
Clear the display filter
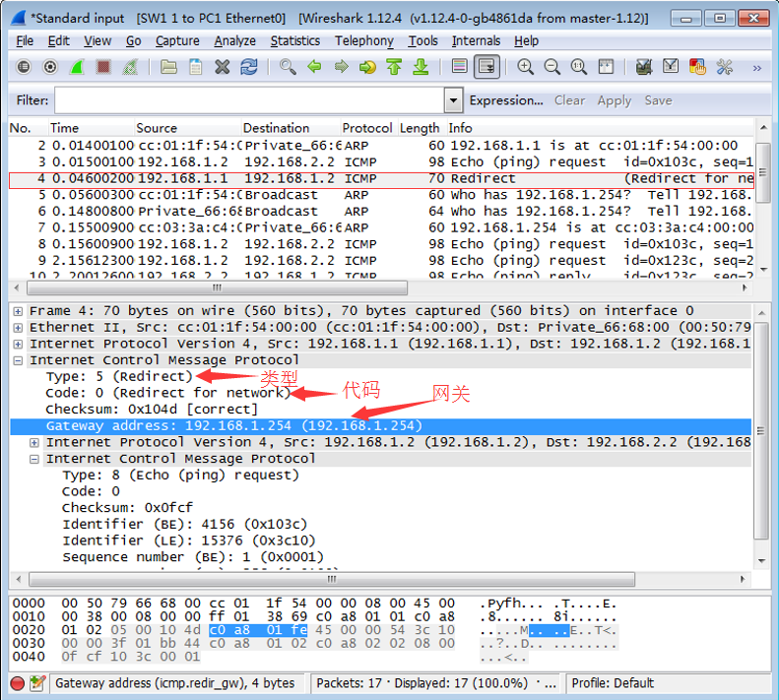[569, 100]
